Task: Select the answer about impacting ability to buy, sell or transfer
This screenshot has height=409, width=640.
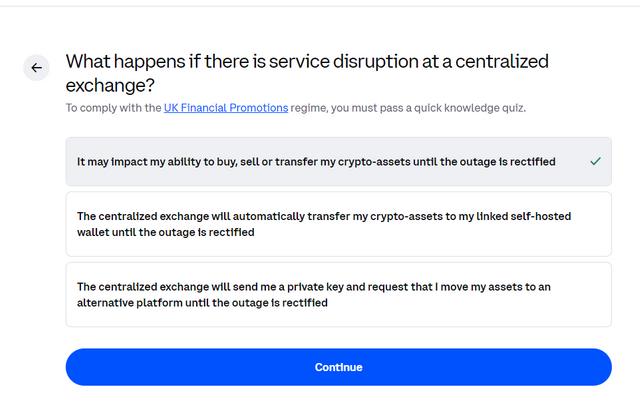Action: pyautogui.click(x=316, y=161)
